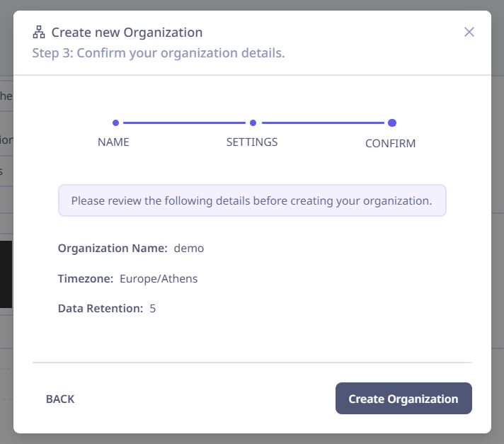Click the progress line between SETTINGS and CONFIRM
The width and height of the screenshot is (504, 444).
323,123
